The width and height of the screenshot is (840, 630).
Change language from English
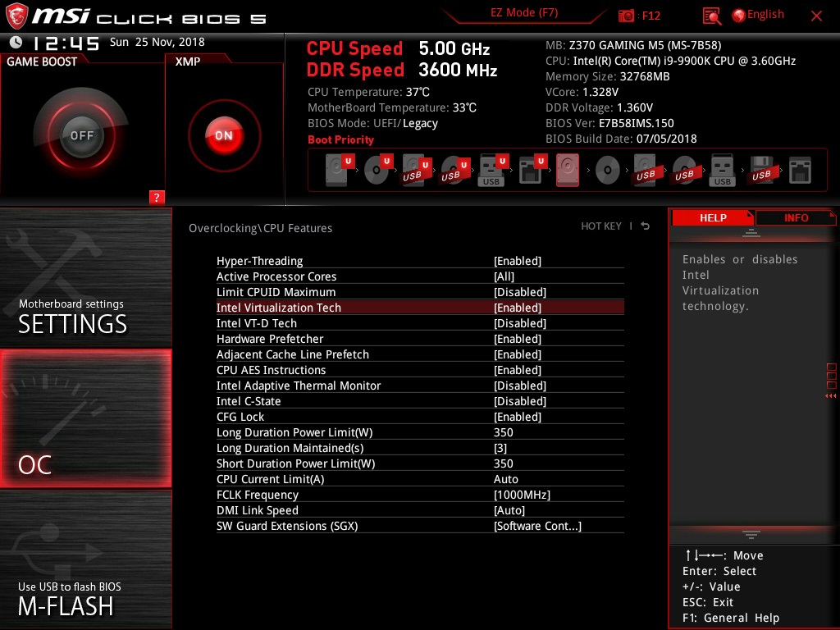[x=765, y=15]
